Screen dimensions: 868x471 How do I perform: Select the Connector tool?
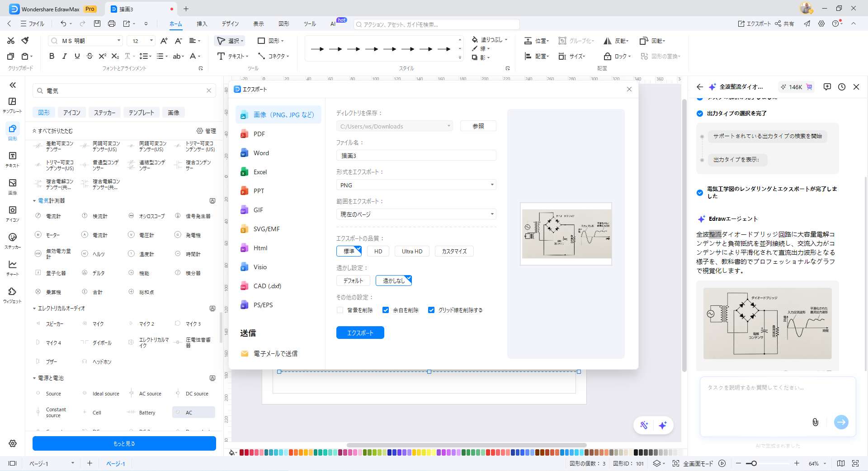(x=274, y=57)
